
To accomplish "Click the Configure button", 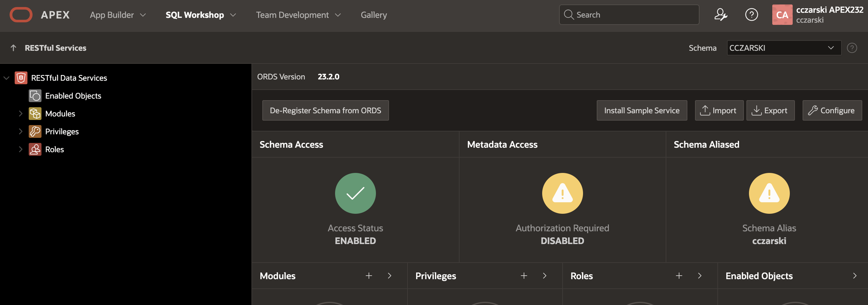I will pos(832,110).
